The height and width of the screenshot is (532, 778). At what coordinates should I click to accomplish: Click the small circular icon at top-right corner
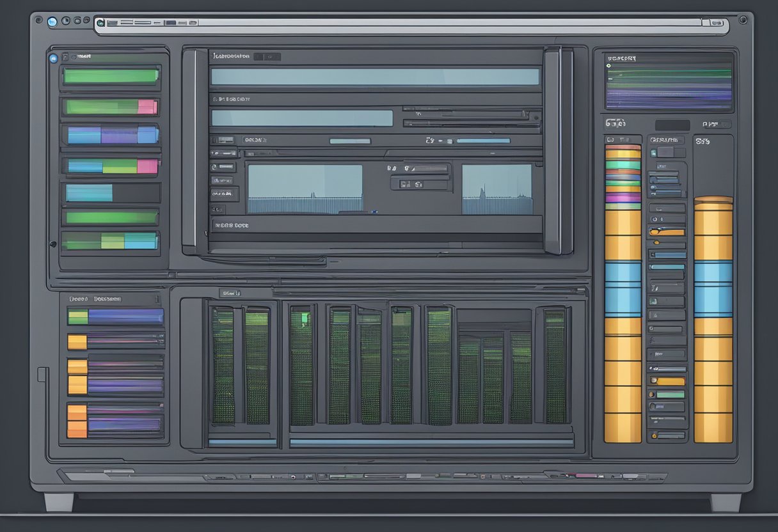click(x=743, y=20)
